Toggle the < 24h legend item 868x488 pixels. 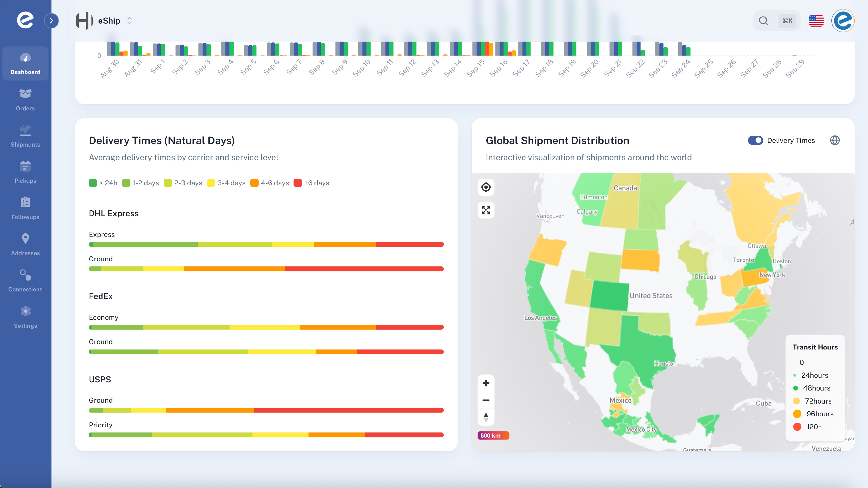[x=103, y=183]
